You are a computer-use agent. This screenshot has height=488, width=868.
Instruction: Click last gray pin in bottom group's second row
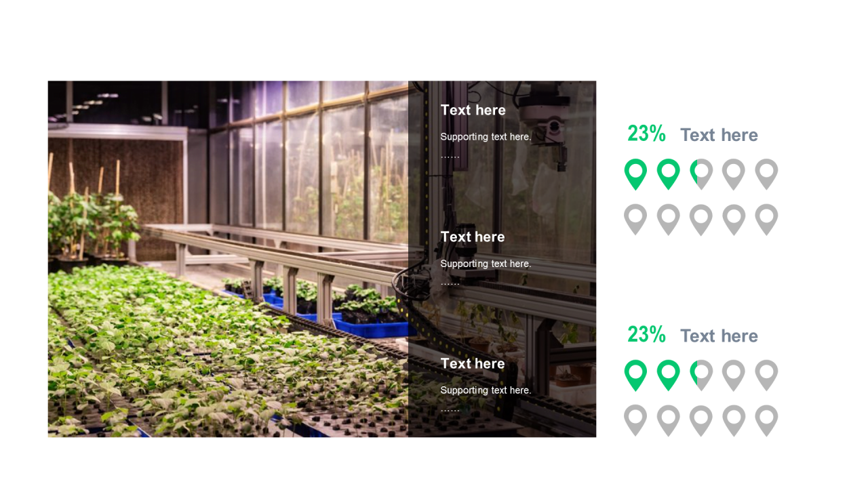[x=766, y=421]
